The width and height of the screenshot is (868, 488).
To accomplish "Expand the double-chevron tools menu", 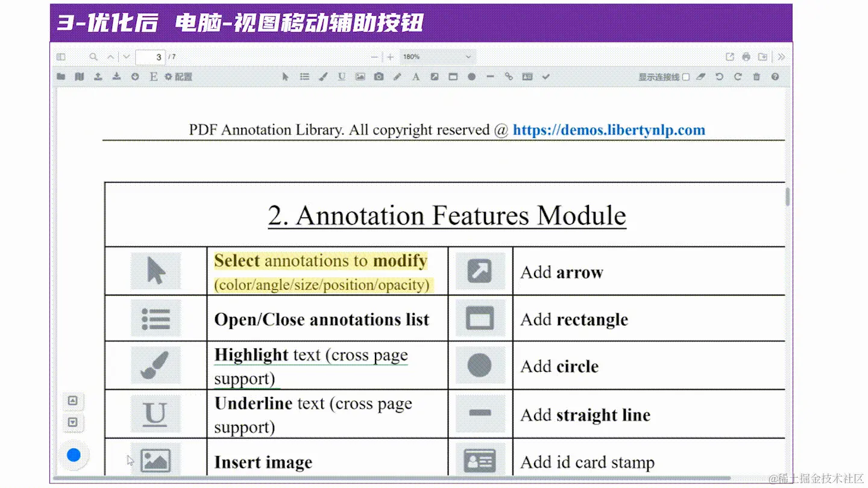I will tap(781, 57).
